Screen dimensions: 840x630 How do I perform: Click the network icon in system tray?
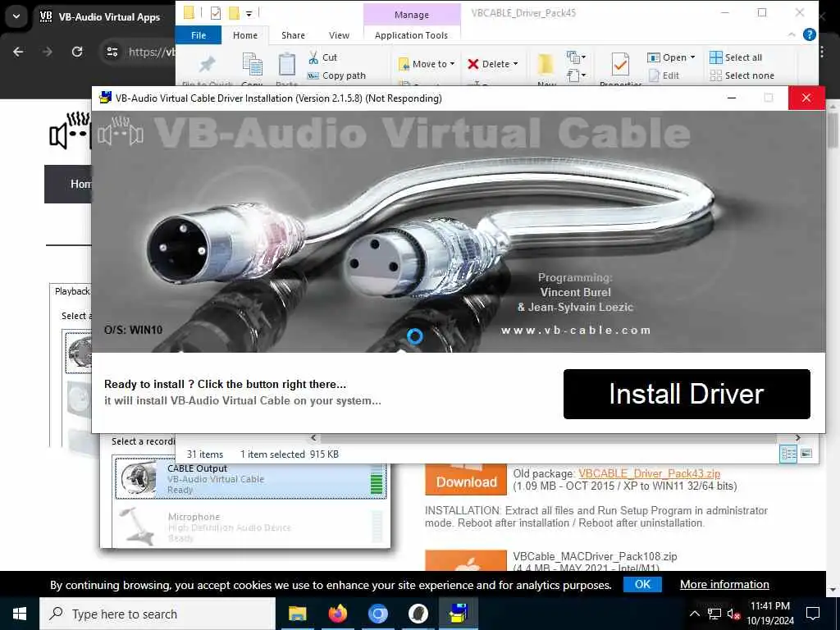pos(714,614)
